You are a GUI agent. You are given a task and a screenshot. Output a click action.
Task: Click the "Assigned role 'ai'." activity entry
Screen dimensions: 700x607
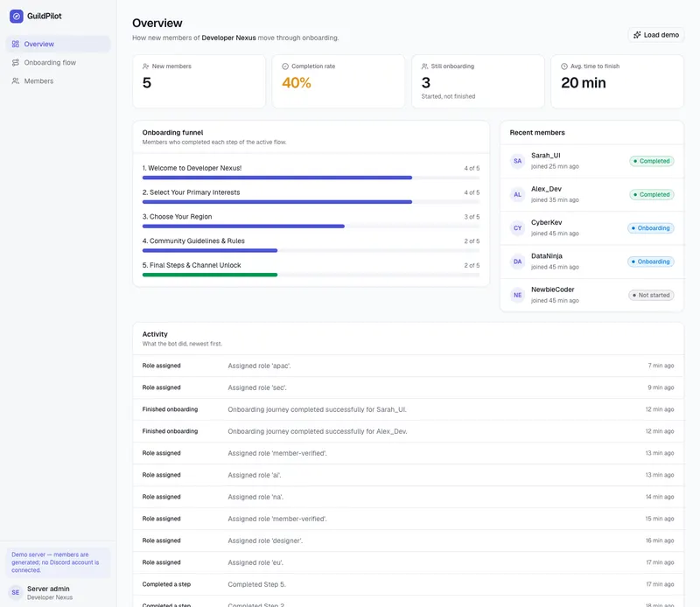[408, 475]
